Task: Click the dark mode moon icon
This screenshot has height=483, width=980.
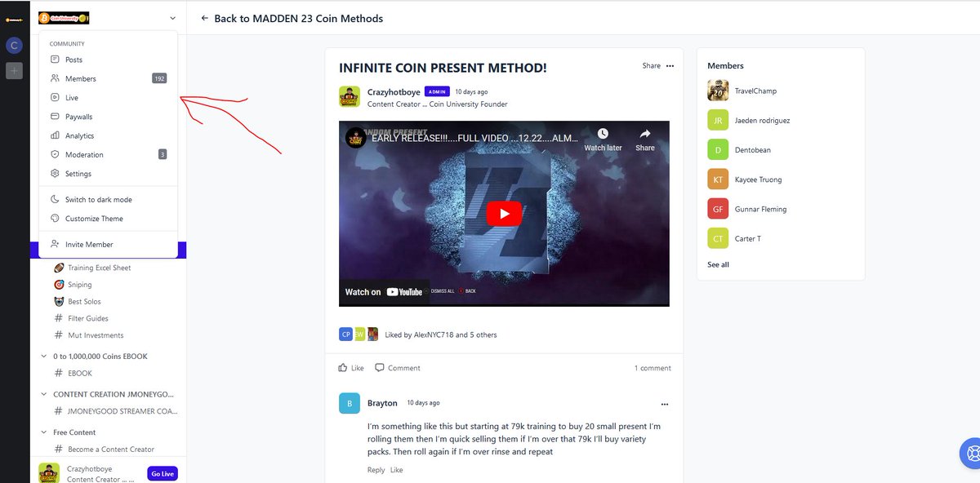Action: click(55, 199)
